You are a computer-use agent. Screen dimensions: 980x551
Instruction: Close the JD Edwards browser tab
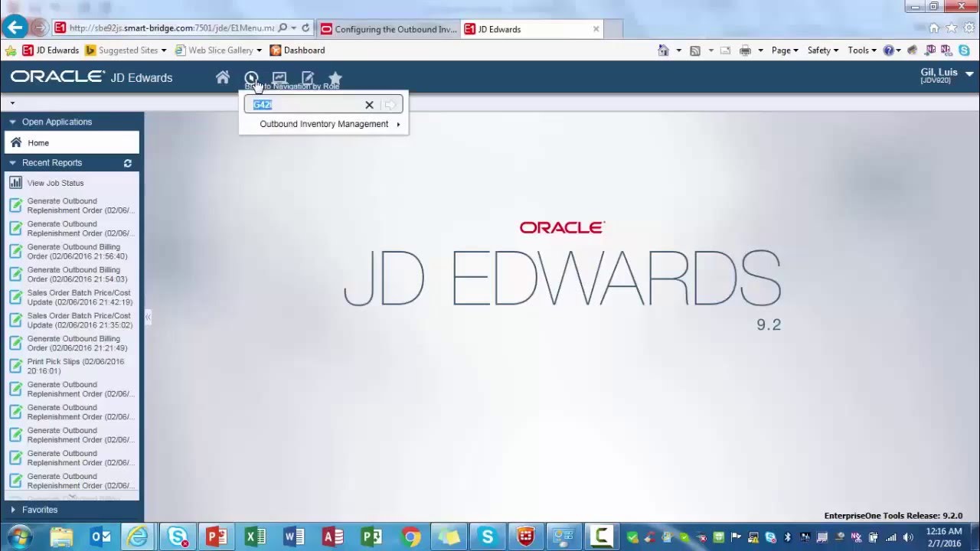tap(596, 29)
